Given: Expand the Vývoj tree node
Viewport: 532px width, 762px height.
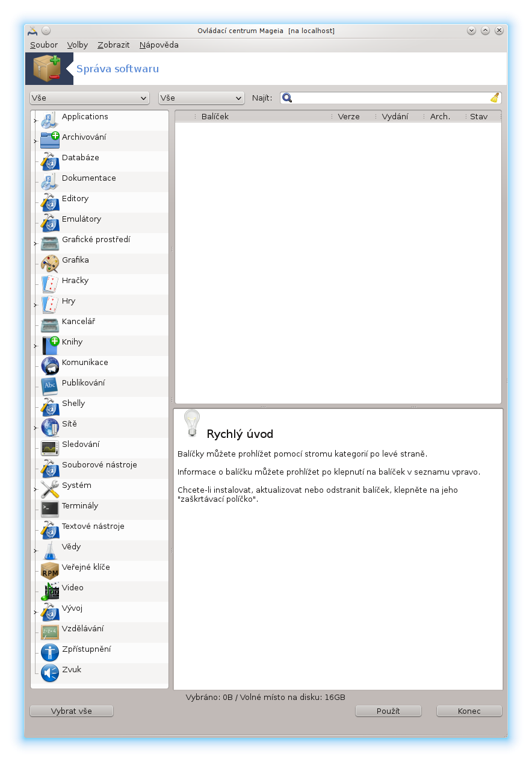Looking at the screenshot, I should 36,612.
